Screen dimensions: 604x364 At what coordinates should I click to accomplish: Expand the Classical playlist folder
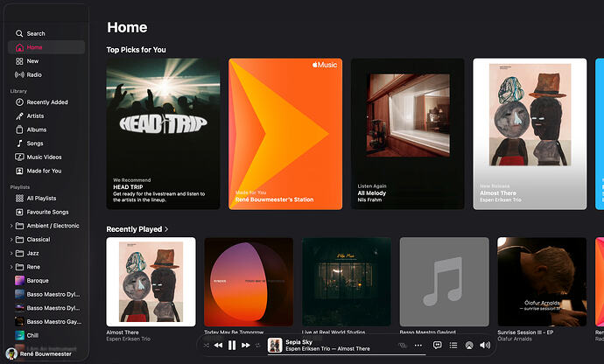click(11, 240)
